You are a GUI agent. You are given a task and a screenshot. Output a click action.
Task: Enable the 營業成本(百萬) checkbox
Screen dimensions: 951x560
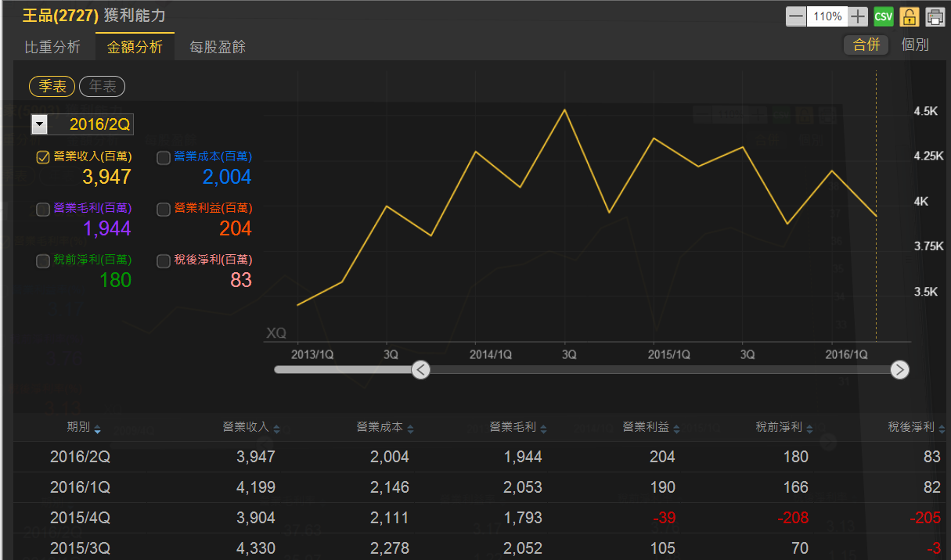click(164, 158)
